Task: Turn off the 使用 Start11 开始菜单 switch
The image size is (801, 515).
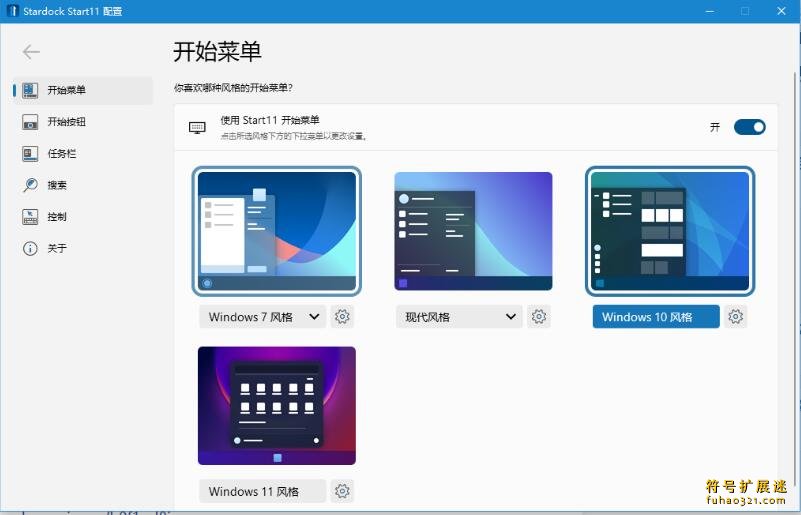Action: click(x=749, y=127)
